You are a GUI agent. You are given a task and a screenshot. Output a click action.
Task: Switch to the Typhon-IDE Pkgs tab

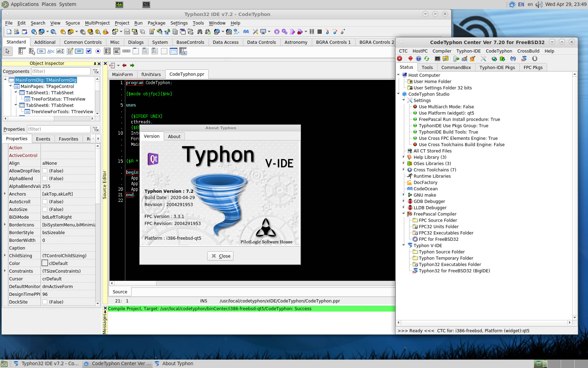pos(497,67)
